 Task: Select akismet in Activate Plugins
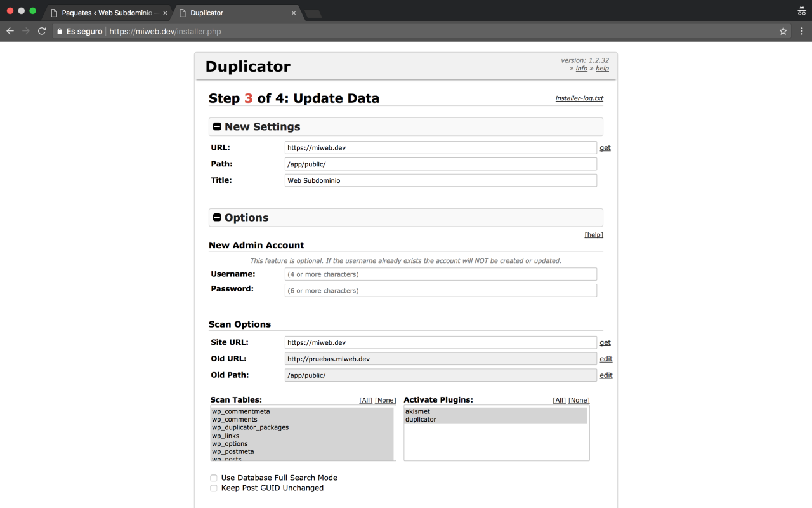coord(495,411)
